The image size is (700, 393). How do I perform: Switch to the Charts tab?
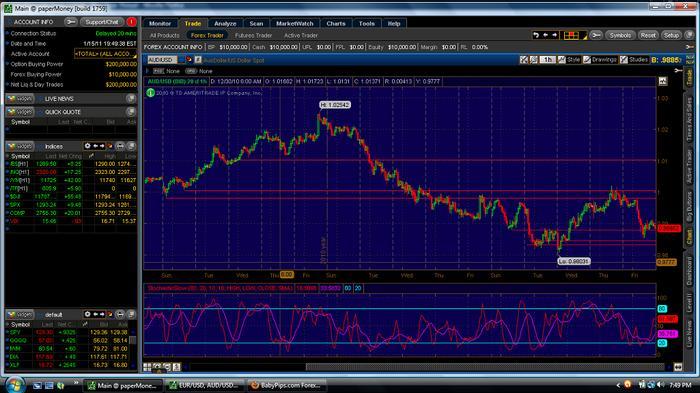[336, 24]
